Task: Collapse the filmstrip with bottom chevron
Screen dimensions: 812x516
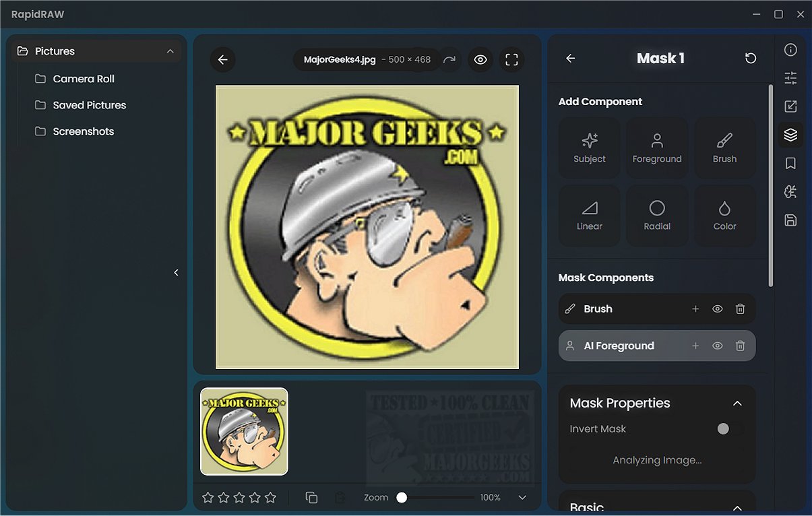Action: [x=522, y=498]
